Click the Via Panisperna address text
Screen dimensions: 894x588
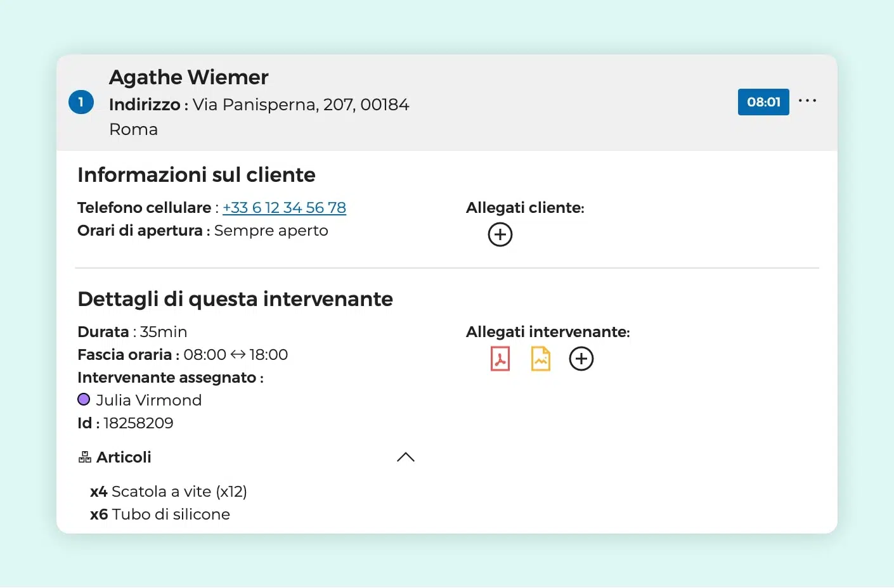point(301,105)
